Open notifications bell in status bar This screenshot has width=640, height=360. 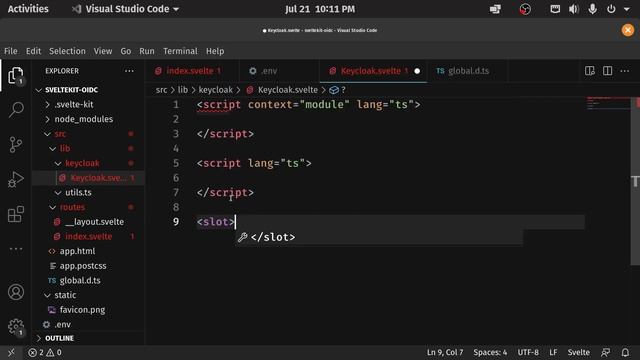(625, 353)
